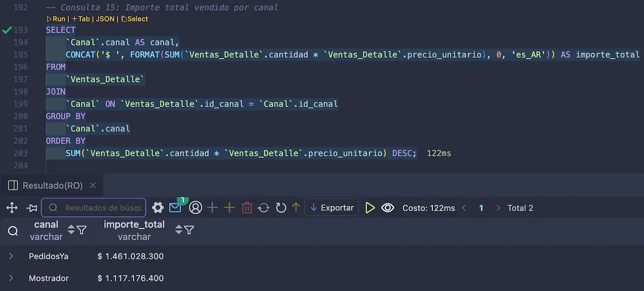Select the Resultado(RO) tab

click(52, 185)
